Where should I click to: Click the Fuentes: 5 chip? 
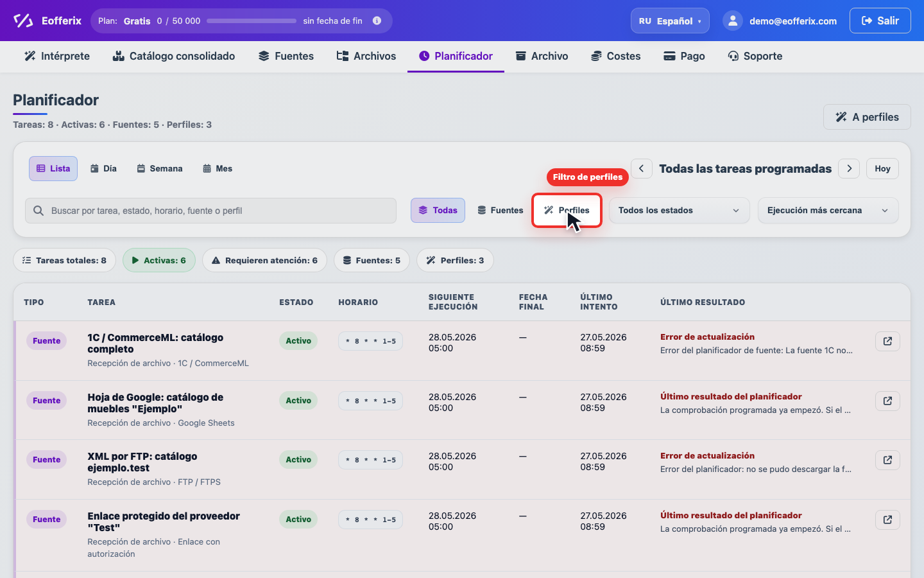tap(372, 260)
